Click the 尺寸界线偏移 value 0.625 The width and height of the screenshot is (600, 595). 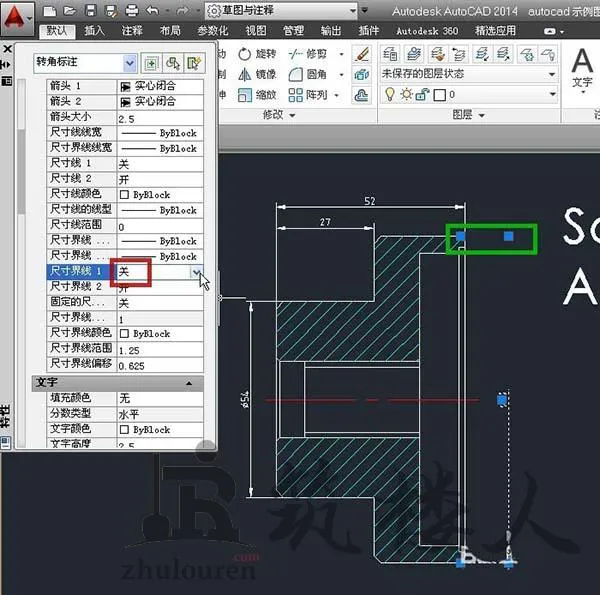160,365
